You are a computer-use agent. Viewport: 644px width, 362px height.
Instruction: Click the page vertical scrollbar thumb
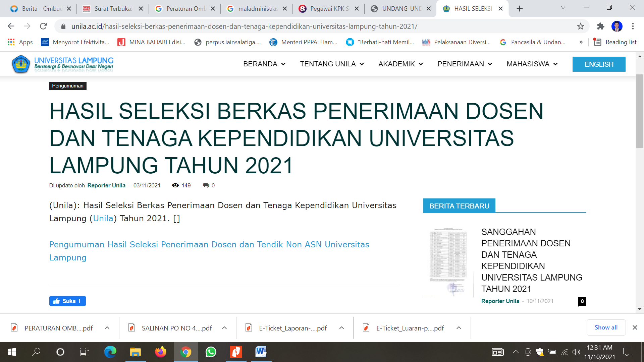(640, 111)
